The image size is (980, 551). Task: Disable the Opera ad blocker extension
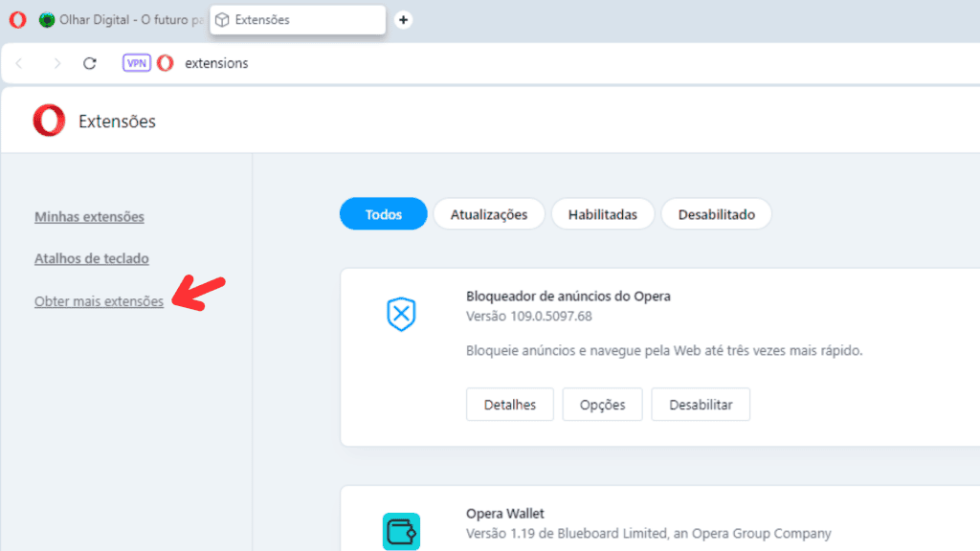[701, 404]
